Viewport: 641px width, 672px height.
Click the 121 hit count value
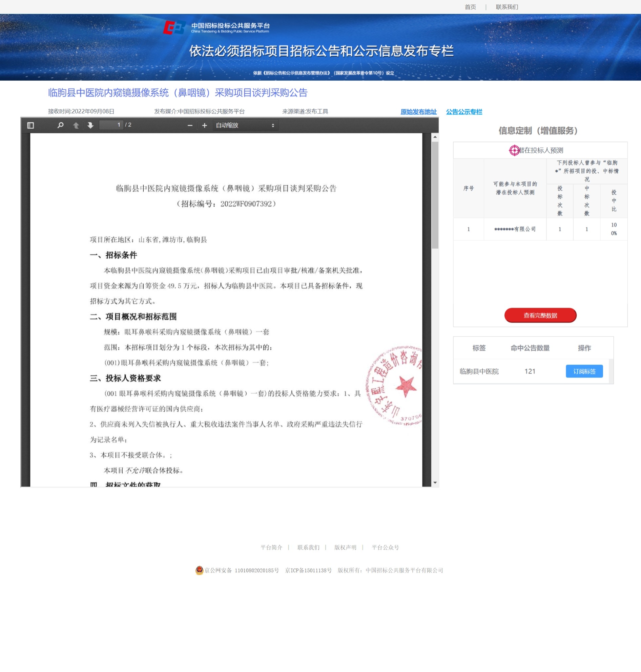pos(530,371)
